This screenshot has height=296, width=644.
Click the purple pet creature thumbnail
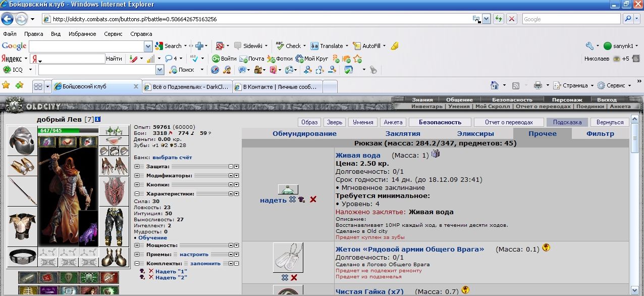tap(88, 229)
